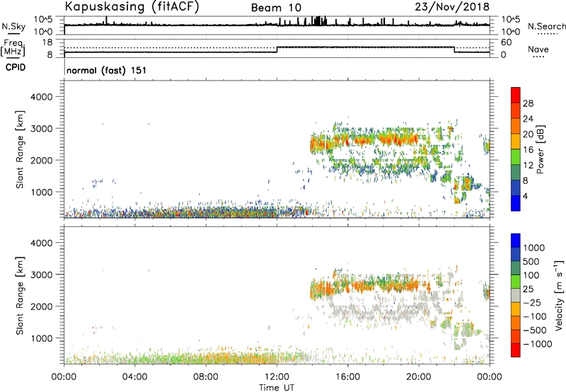The height and width of the screenshot is (392, 566).
Task: Click the -25 label on Velocity colorbar
Action: 531,303
